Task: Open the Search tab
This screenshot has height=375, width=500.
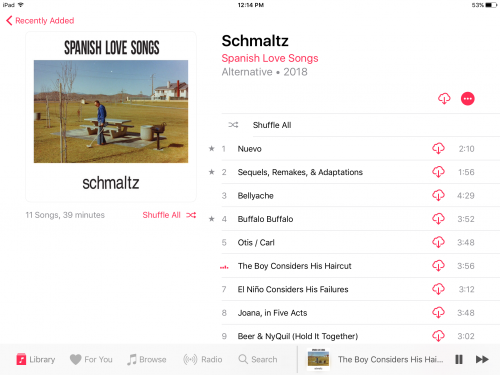Action: click(258, 359)
